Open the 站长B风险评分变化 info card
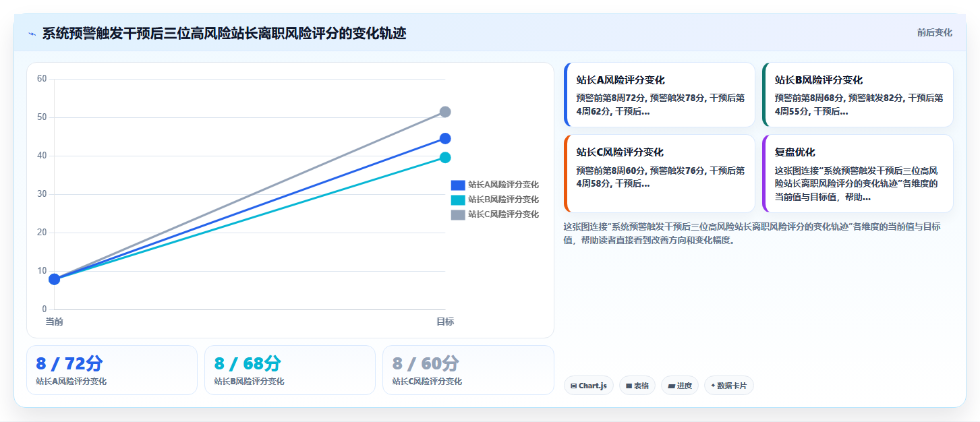Image resolution: width=980 pixels, height=422 pixels. coord(858,95)
